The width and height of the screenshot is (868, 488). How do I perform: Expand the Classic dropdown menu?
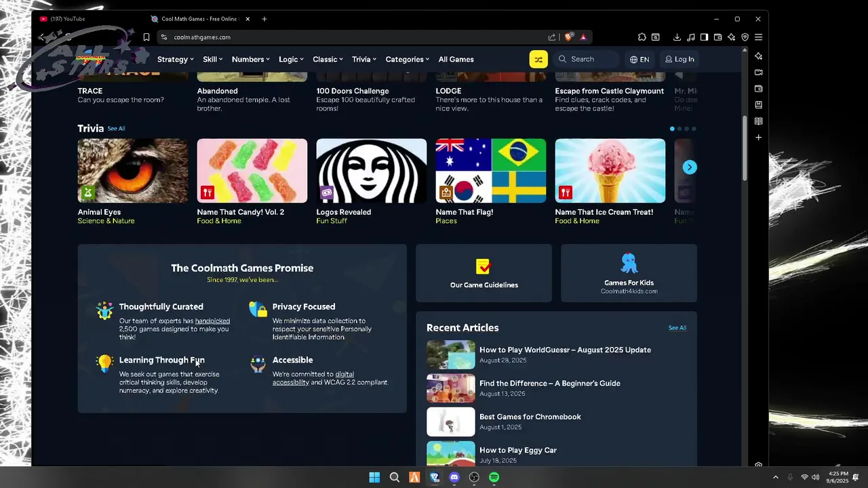pyautogui.click(x=328, y=59)
